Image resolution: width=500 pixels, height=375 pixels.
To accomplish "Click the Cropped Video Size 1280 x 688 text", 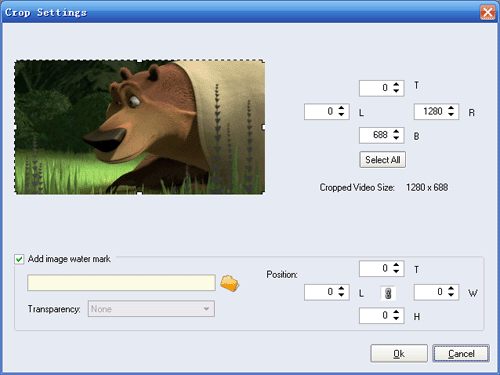I will coord(384,187).
